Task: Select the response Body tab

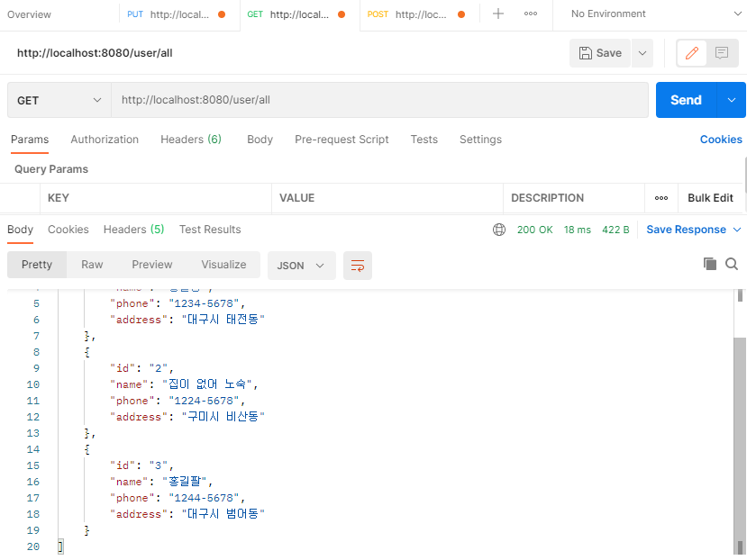Action: pos(20,230)
